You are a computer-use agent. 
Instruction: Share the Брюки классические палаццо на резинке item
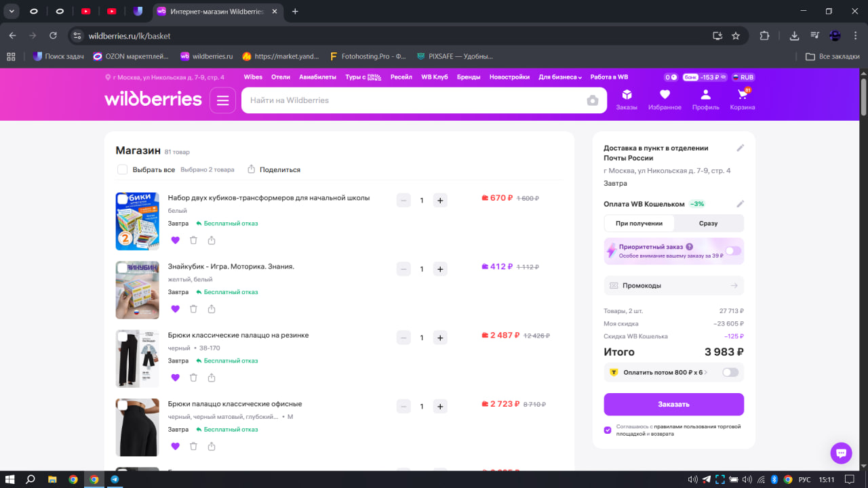click(212, 378)
